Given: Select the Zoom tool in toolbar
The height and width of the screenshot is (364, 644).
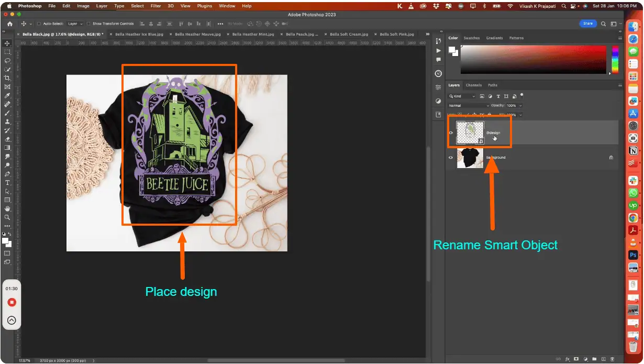Looking at the screenshot, I should (7, 217).
